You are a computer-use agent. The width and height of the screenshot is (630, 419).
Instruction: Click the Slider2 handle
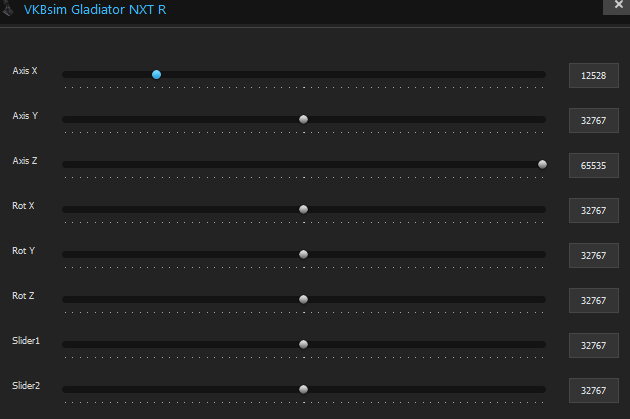303,389
